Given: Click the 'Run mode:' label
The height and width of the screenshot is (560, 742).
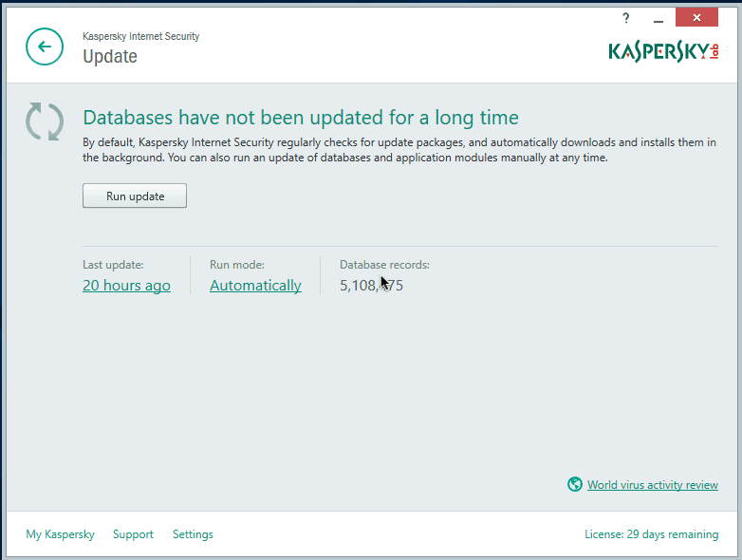Looking at the screenshot, I should 236,265.
